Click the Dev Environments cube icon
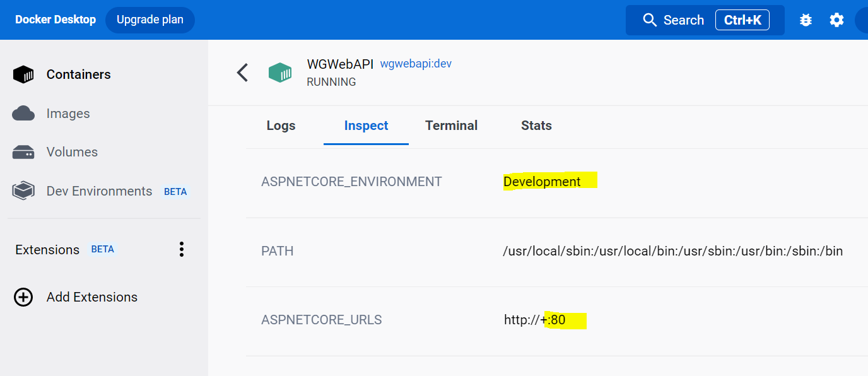This screenshot has width=868, height=376. tap(23, 191)
